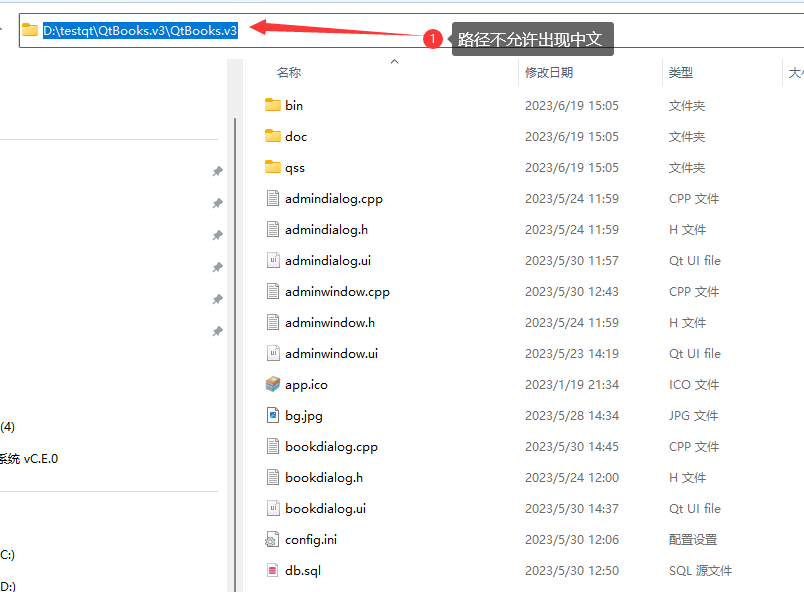Click the type cell JPG 文件
This screenshot has width=804, height=592.
693,416
